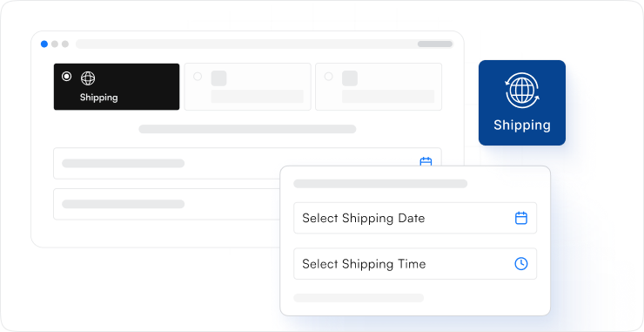Click the dark pill button in address bar
The height and width of the screenshot is (332, 644).
(x=435, y=44)
